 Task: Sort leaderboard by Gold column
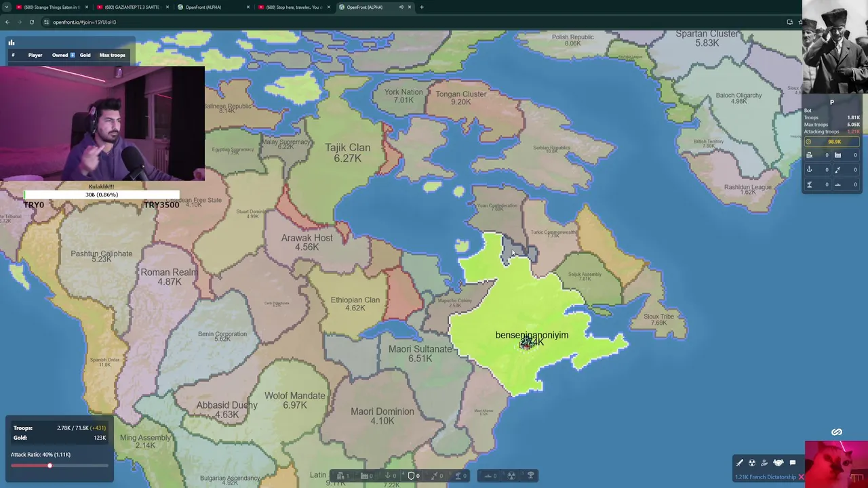(85, 55)
